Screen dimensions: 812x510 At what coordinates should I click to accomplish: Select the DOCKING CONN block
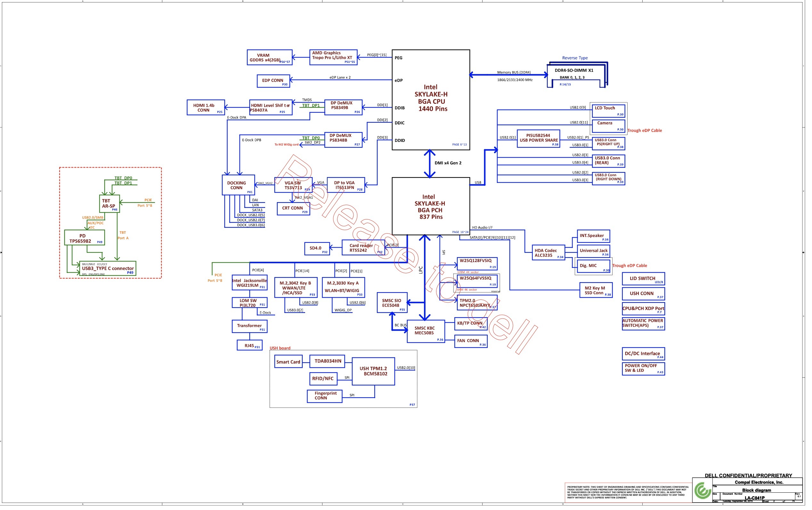(x=238, y=185)
